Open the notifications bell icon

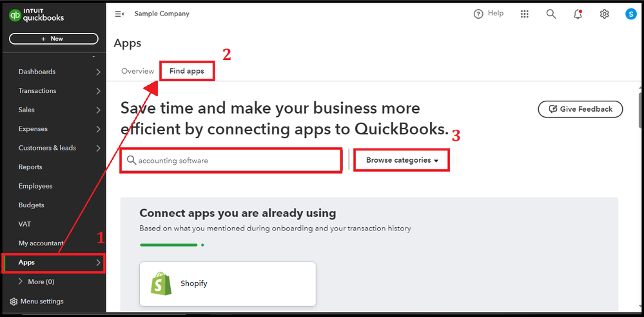(578, 14)
